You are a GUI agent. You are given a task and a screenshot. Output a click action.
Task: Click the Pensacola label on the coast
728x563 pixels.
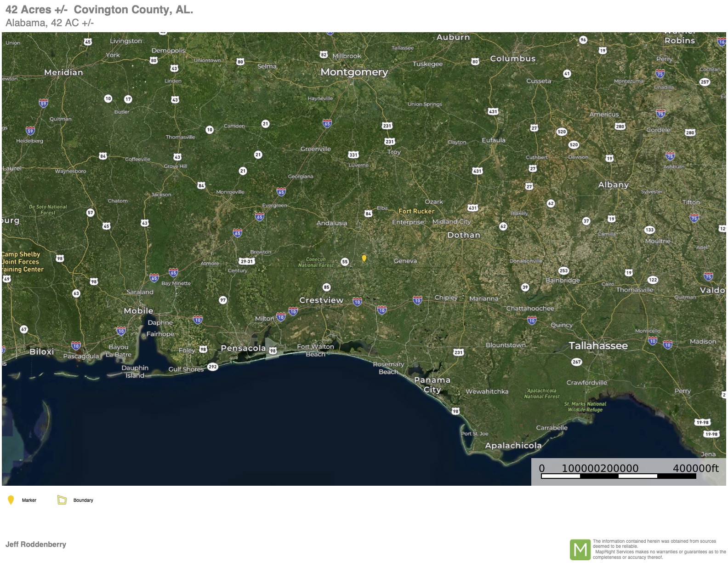point(243,348)
